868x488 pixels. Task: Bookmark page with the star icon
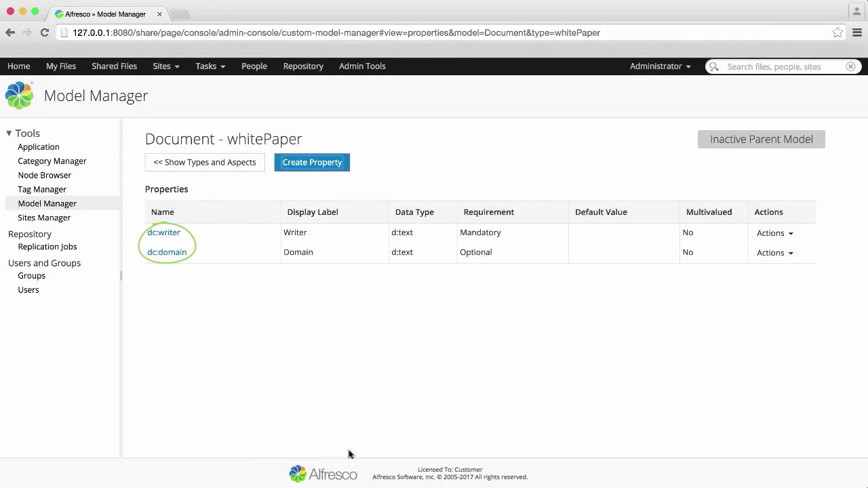coord(838,33)
